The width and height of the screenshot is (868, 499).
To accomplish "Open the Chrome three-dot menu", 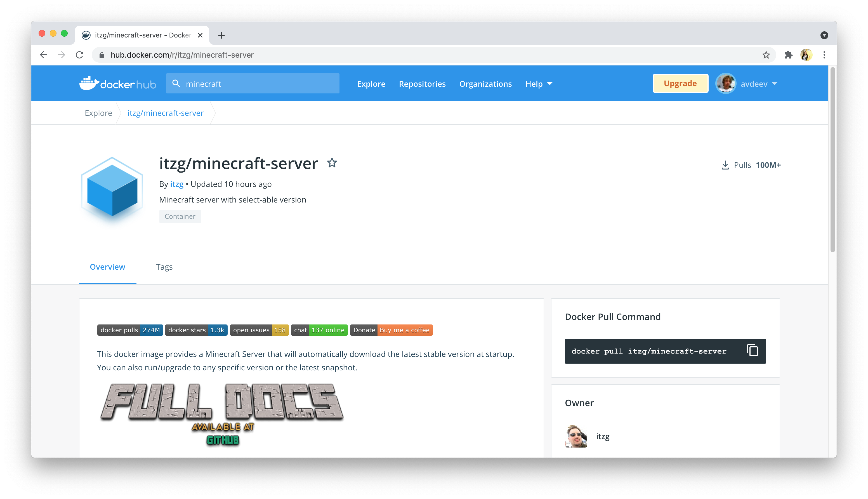I will (824, 55).
